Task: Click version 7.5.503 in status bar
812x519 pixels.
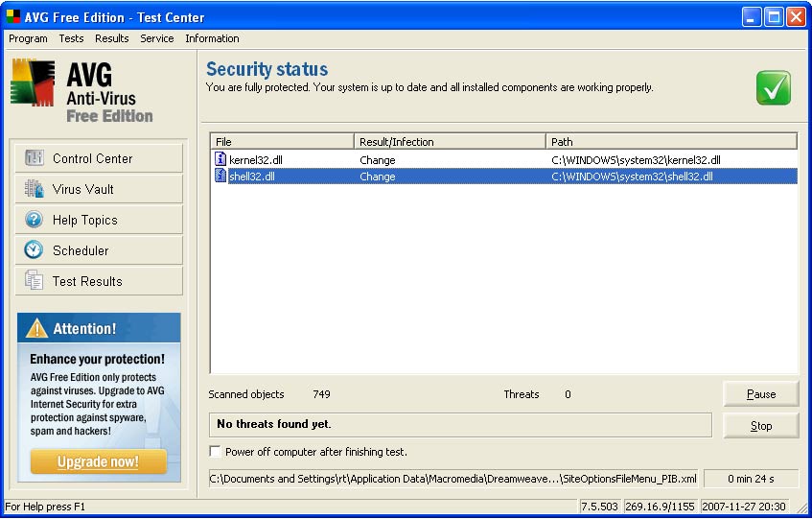Action: point(599,507)
